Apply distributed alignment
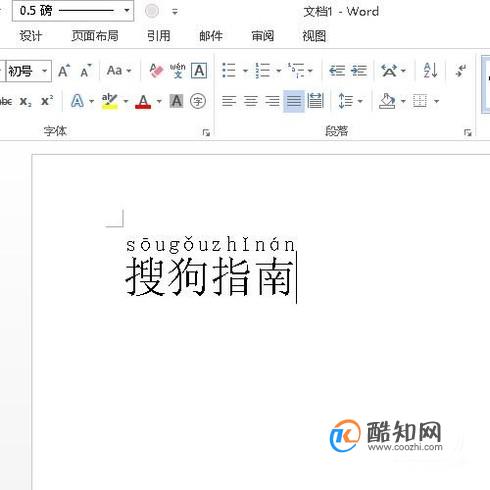The width and height of the screenshot is (490, 490). point(315,100)
